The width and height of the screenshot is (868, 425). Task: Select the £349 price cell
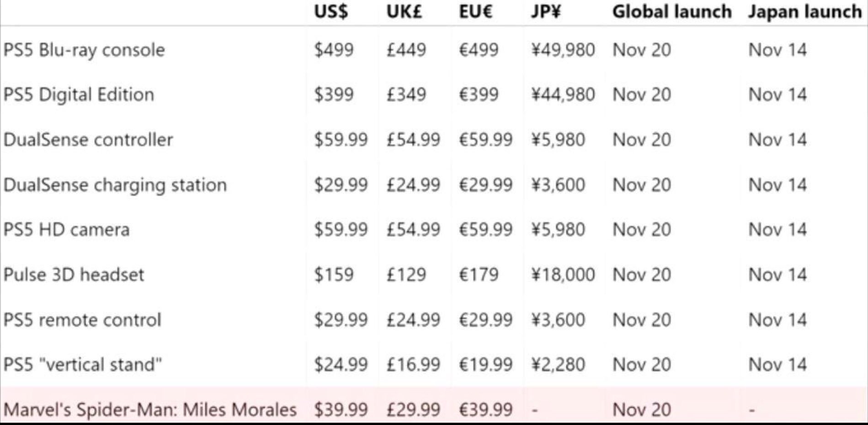(x=406, y=95)
